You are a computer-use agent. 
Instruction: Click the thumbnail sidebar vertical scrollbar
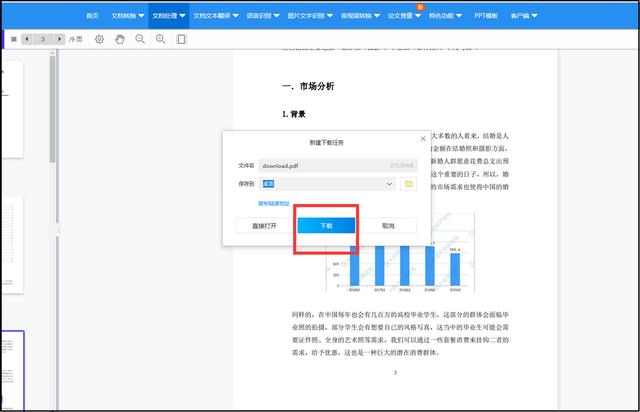coord(52,109)
